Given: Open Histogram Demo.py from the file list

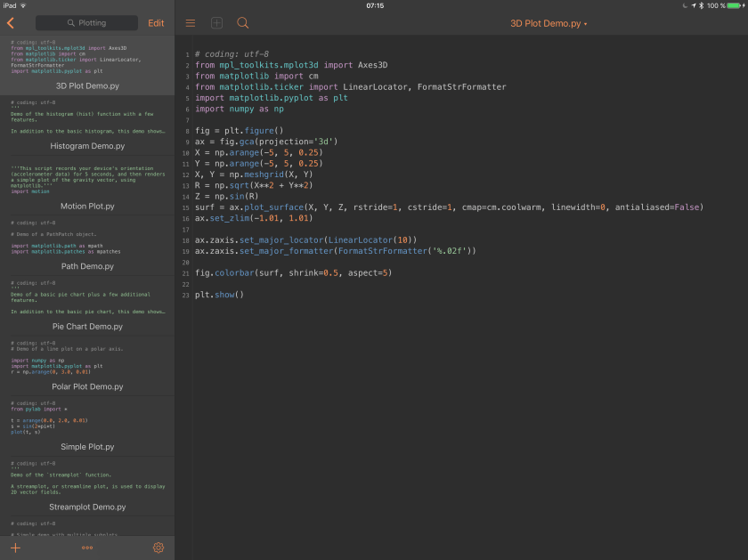Looking at the screenshot, I should click(87, 145).
